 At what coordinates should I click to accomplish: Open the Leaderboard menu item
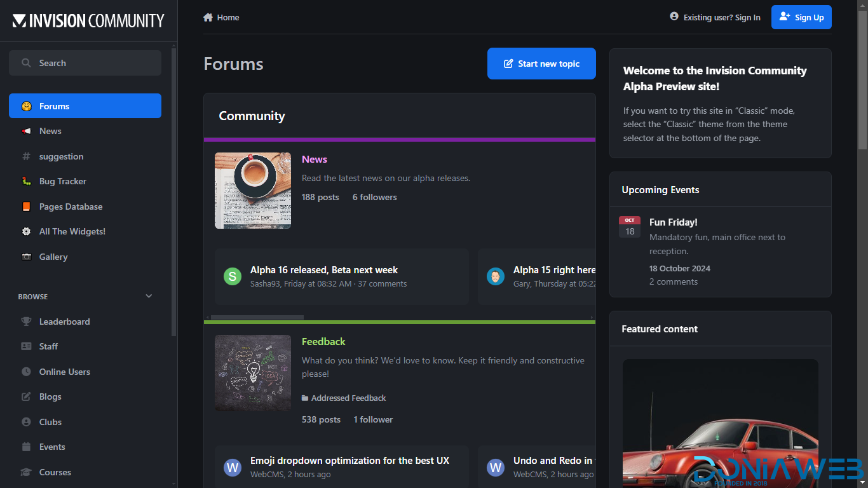pyautogui.click(x=85, y=322)
